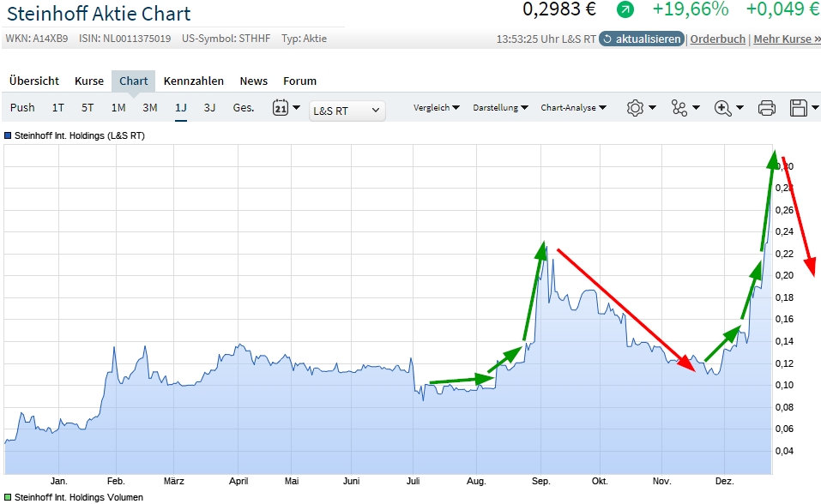The height and width of the screenshot is (504, 821).
Task: Select the Chart tab
Action: tap(134, 81)
